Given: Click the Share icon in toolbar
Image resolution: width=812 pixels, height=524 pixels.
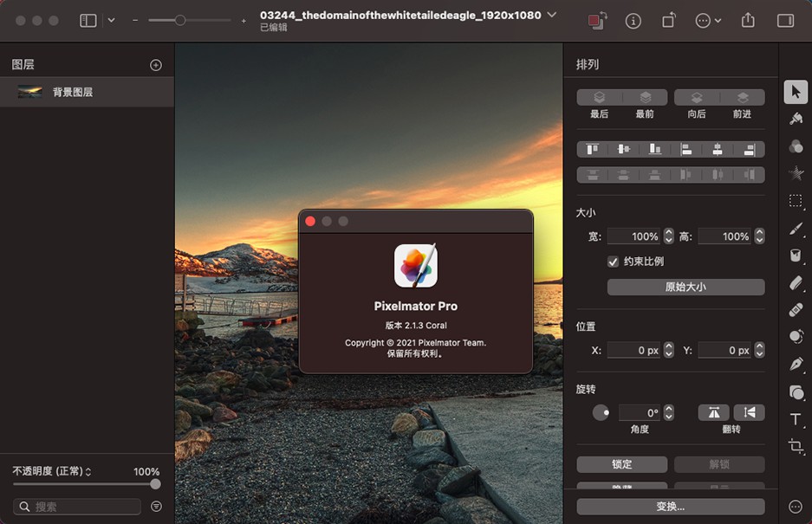Looking at the screenshot, I should pos(749,21).
